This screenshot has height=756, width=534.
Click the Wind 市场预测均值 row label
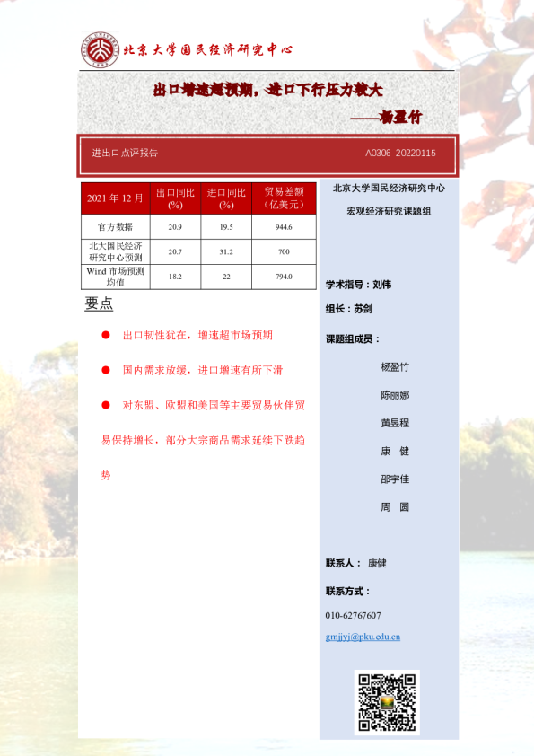point(115,277)
